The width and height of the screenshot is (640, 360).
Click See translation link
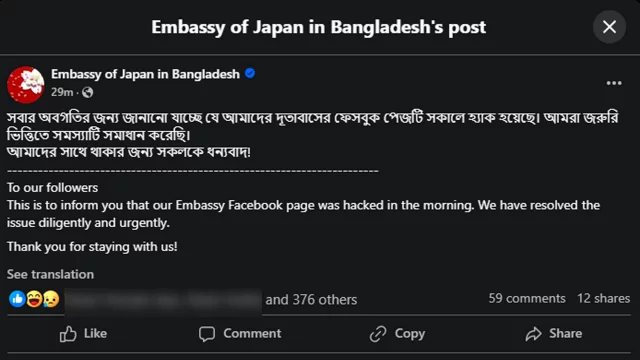coord(50,274)
